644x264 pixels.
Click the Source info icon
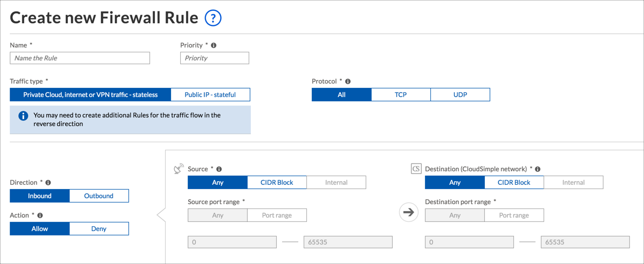(x=219, y=169)
